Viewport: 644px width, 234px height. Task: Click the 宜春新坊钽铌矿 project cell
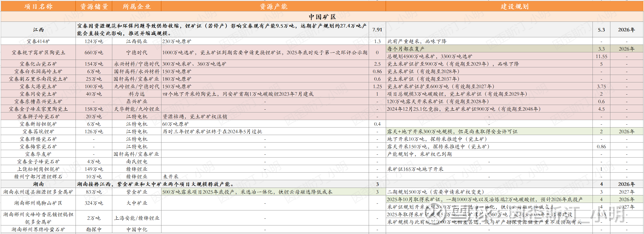click(38, 124)
